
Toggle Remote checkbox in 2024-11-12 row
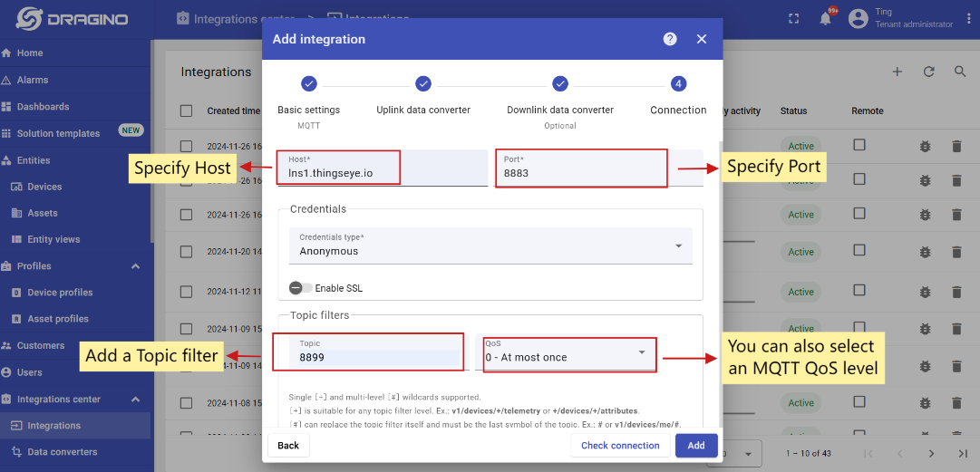(x=859, y=290)
